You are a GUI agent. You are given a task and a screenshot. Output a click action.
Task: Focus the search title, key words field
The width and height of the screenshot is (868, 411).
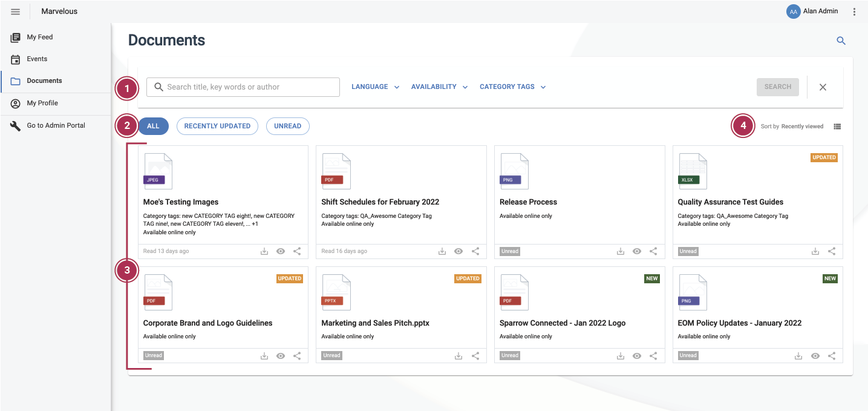coord(243,87)
